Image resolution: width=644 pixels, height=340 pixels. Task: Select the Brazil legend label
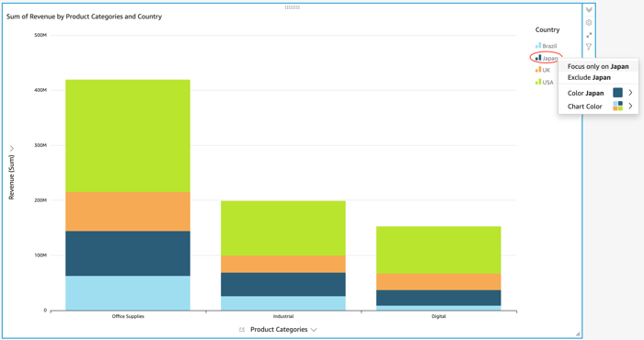[549, 46]
